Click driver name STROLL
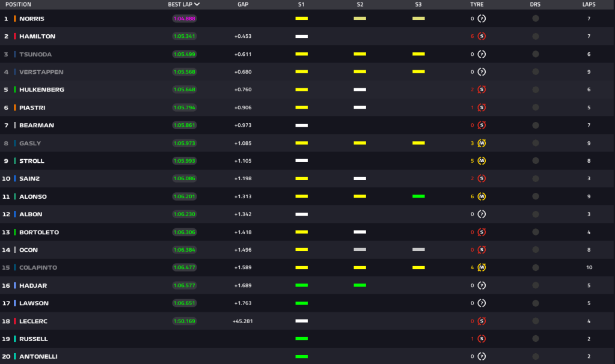 coord(32,160)
